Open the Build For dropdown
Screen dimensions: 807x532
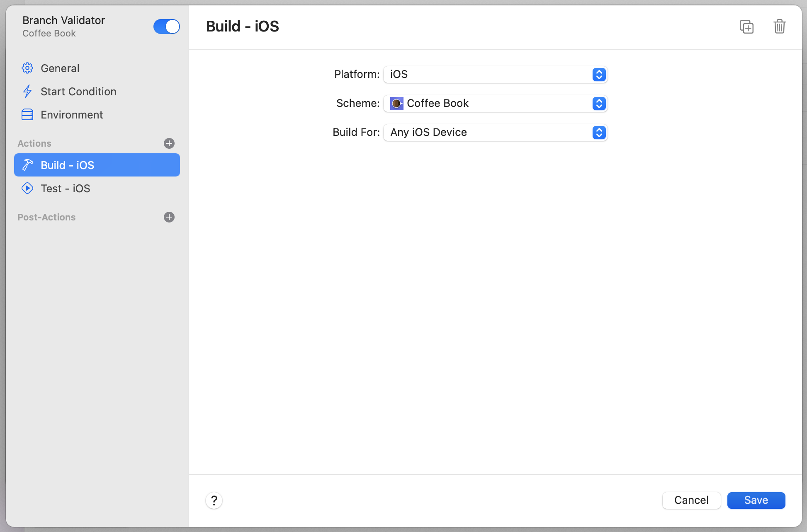tap(495, 133)
